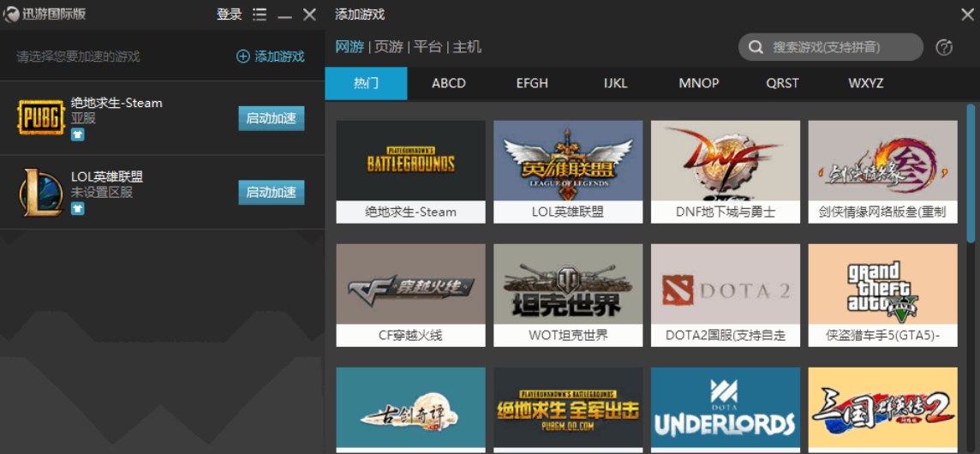Click the 迅游国际版 logo icon
Screen dimensions: 980x454
click(x=12, y=15)
